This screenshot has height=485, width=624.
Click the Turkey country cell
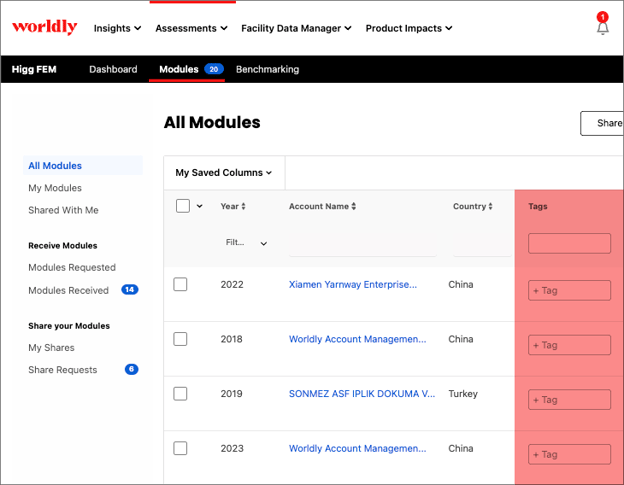(463, 394)
